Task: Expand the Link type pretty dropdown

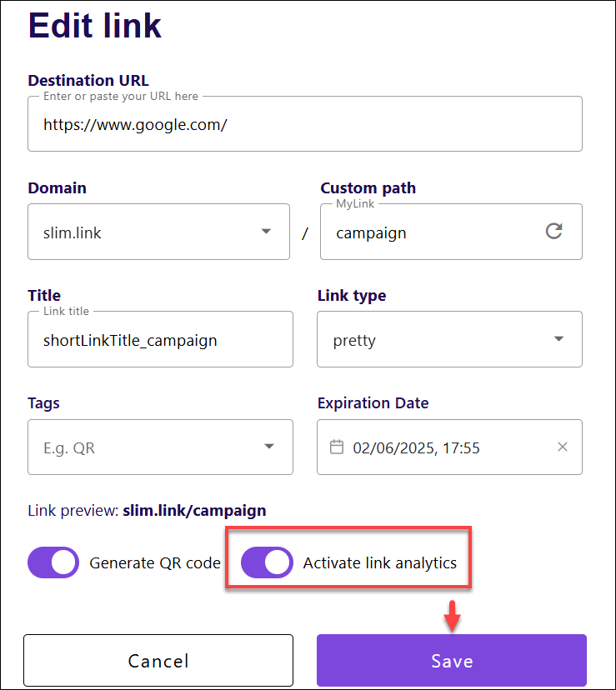Action: (449, 339)
